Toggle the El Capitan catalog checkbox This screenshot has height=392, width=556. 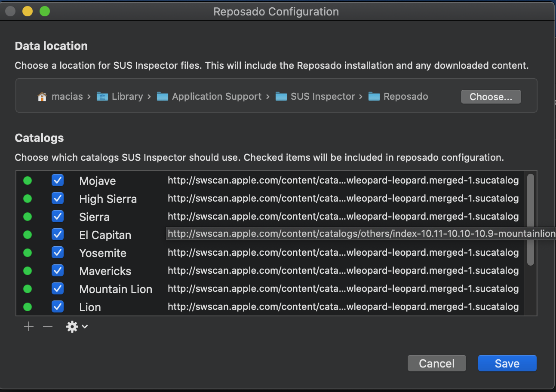[58, 234]
